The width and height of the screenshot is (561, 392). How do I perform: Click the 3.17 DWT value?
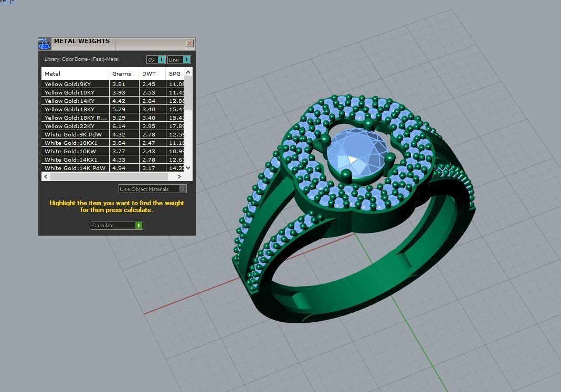tap(149, 168)
